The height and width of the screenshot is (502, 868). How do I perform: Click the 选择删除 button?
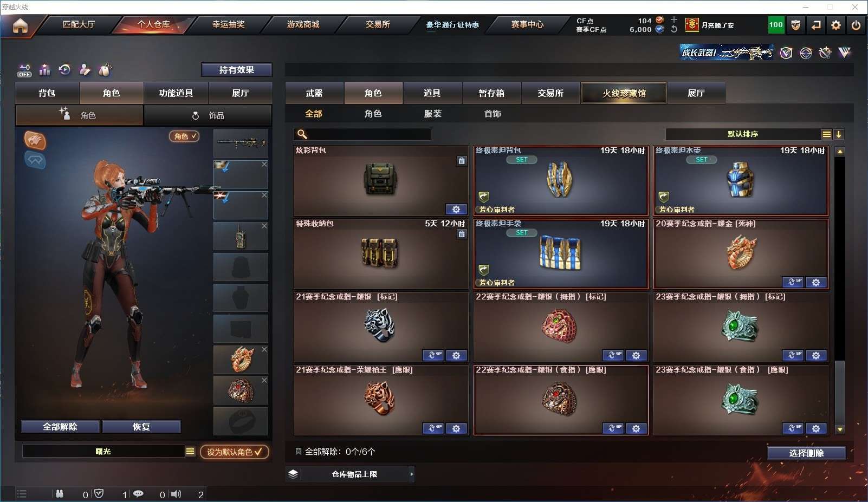[x=806, y=453]
